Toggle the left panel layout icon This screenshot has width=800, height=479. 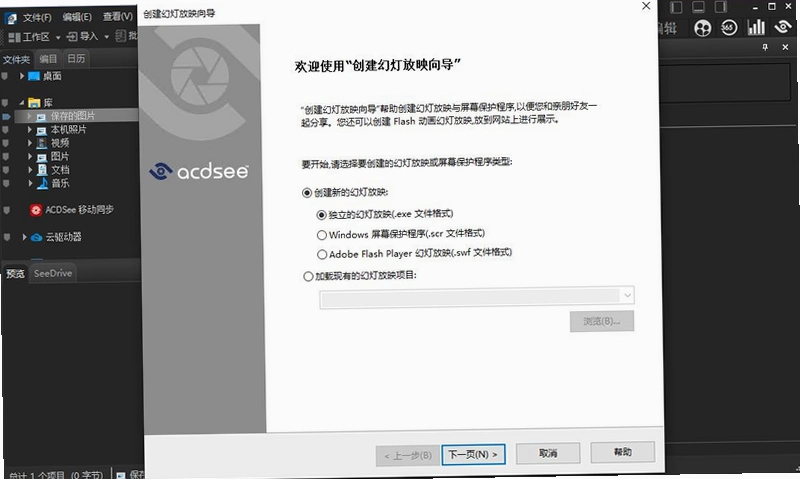pos(676,7)
